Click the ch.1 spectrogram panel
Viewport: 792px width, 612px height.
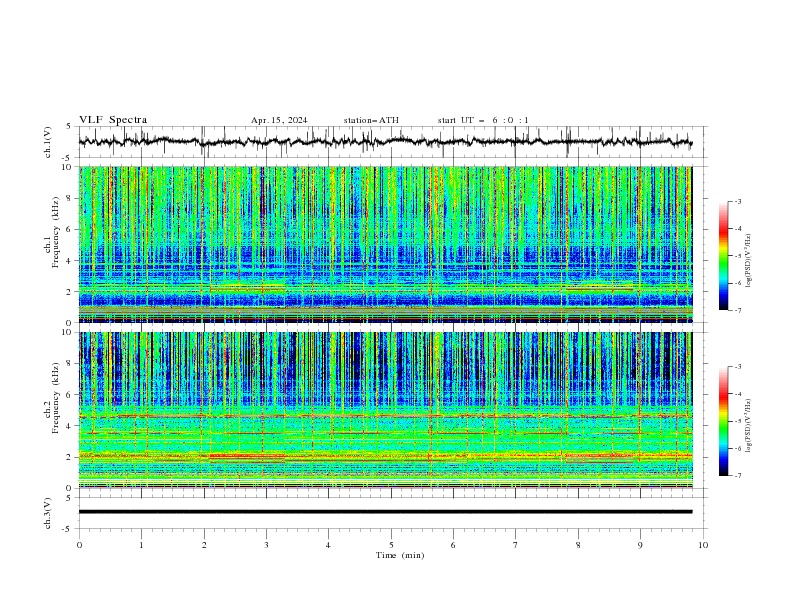click(385, 244)
